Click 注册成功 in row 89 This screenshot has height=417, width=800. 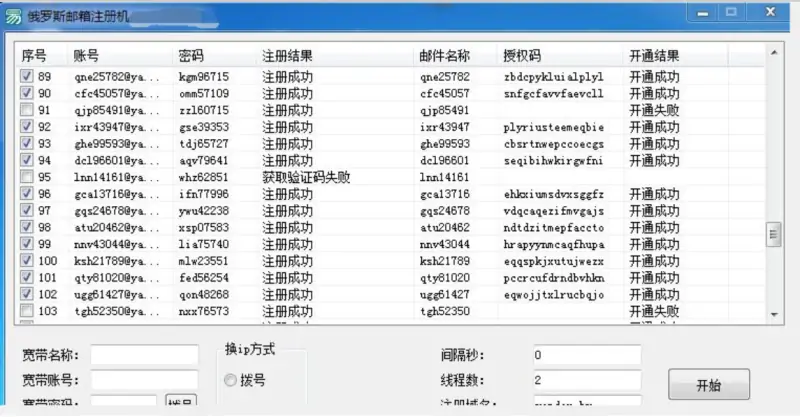pos(288,77)
